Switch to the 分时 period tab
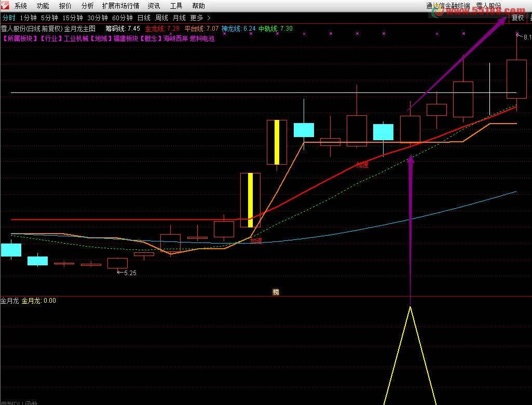Viewport: 532px width, 405px height. [9, 18]
